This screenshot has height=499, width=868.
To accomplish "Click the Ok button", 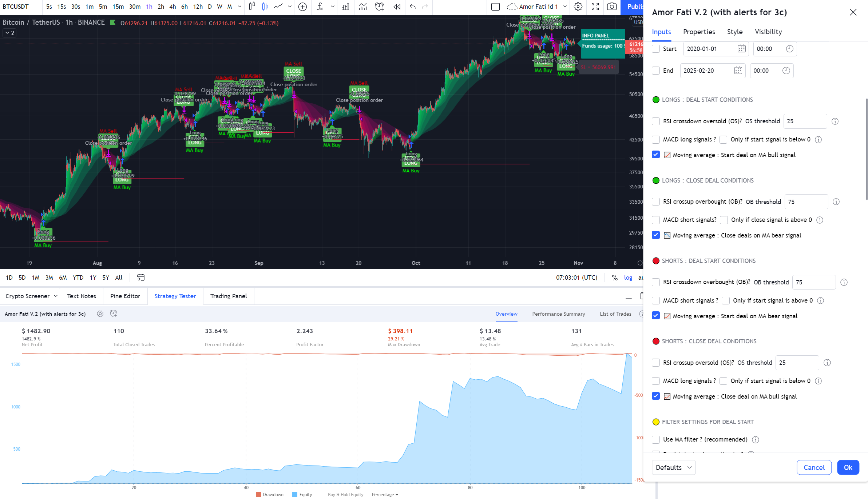I will [848, 467].
